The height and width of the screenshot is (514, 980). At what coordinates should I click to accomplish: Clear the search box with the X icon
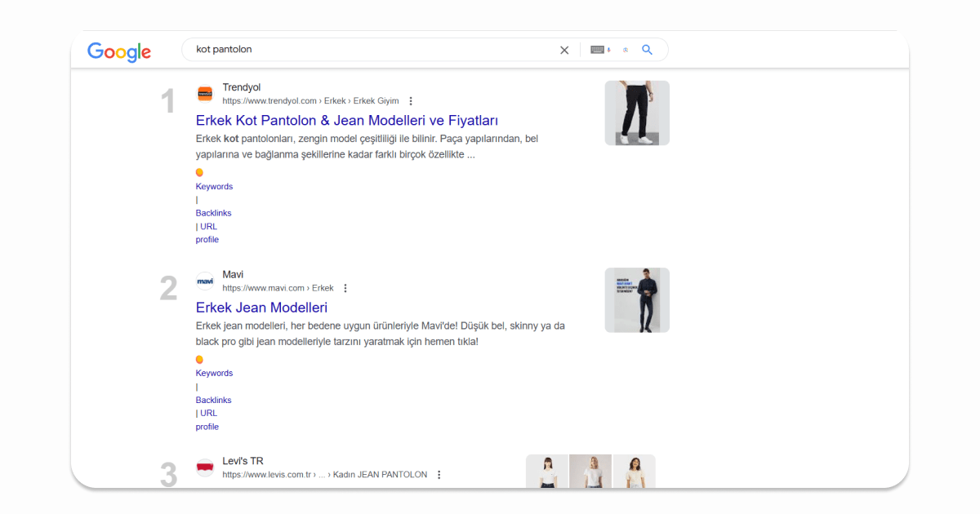564,50
